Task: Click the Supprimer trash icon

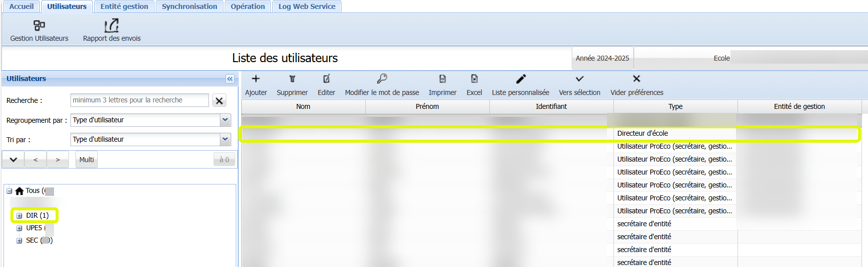Action: [x=292, y=79]
